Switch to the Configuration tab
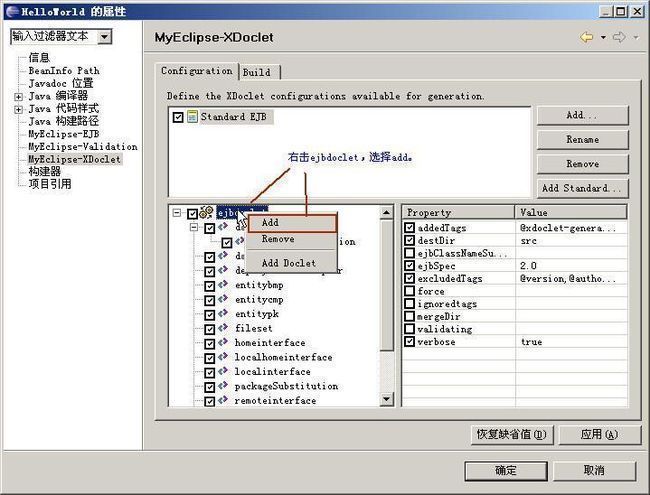Viewport: 650px width, 495px height. tap(197, 71)
